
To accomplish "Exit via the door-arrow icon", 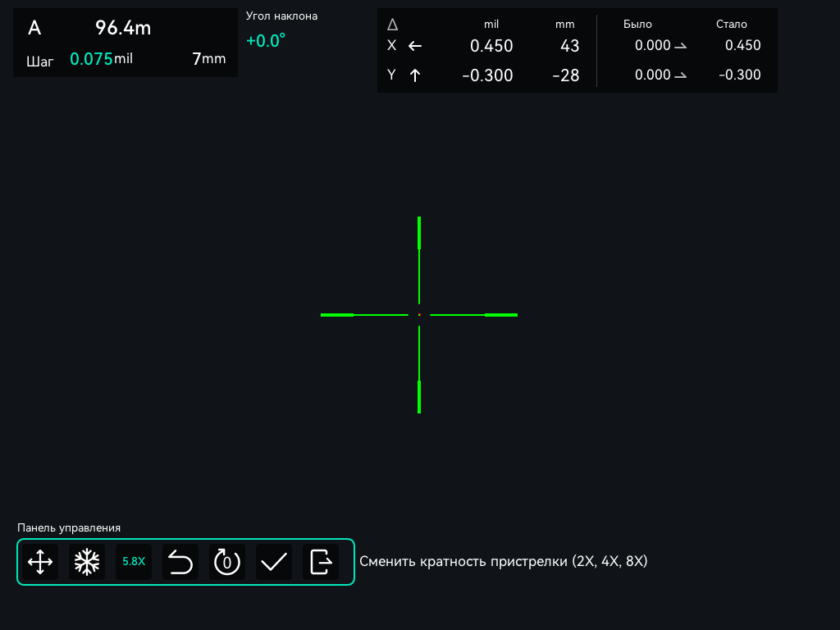I will (321, 562).
